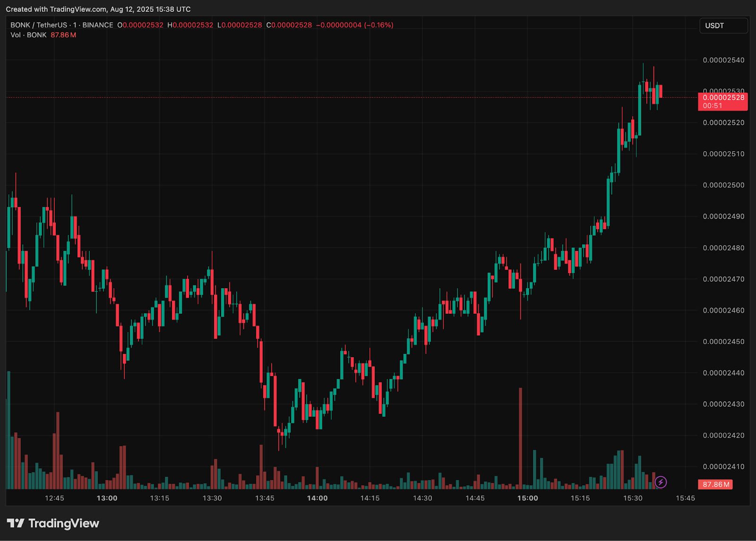Click the 12:45 time axis label
The width and height of the screenshot is (756, 541).
[54, 498]
